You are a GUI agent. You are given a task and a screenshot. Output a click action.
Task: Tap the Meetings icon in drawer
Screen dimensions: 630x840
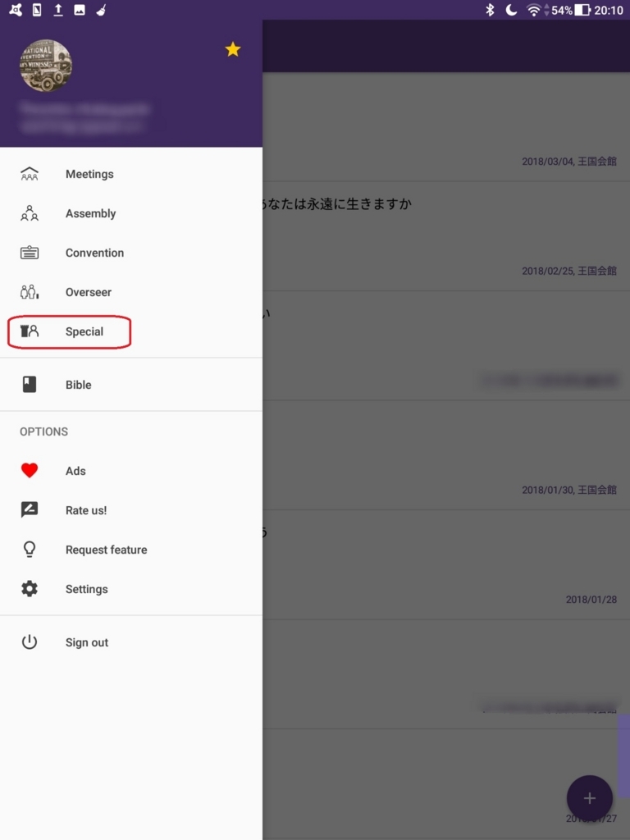(x=30, y=174)
